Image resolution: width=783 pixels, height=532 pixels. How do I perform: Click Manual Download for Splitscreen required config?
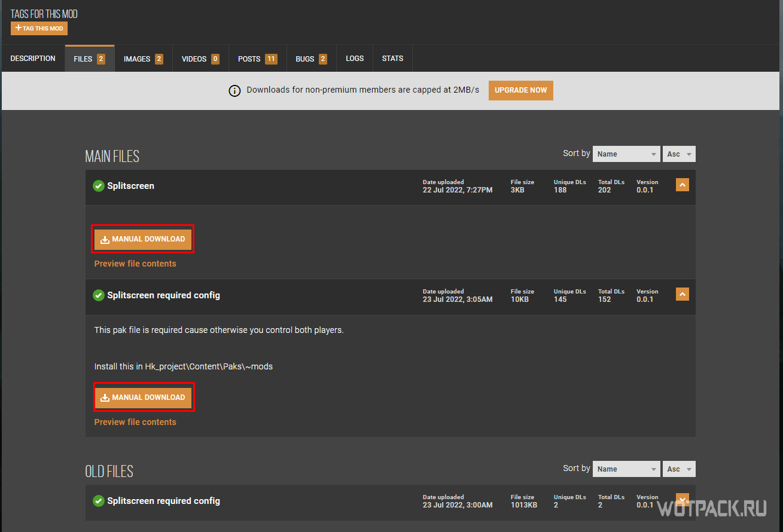pos(143,398)
